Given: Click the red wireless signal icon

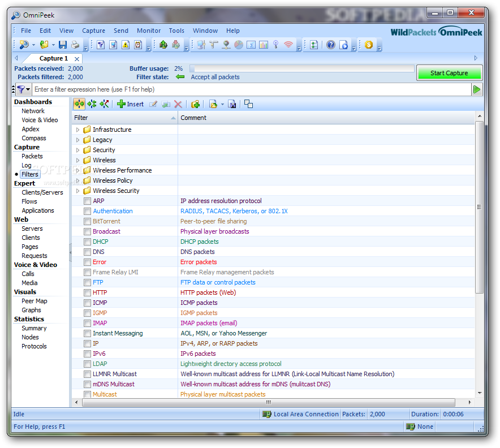Looking at the screenshot, I should [288, 45].
